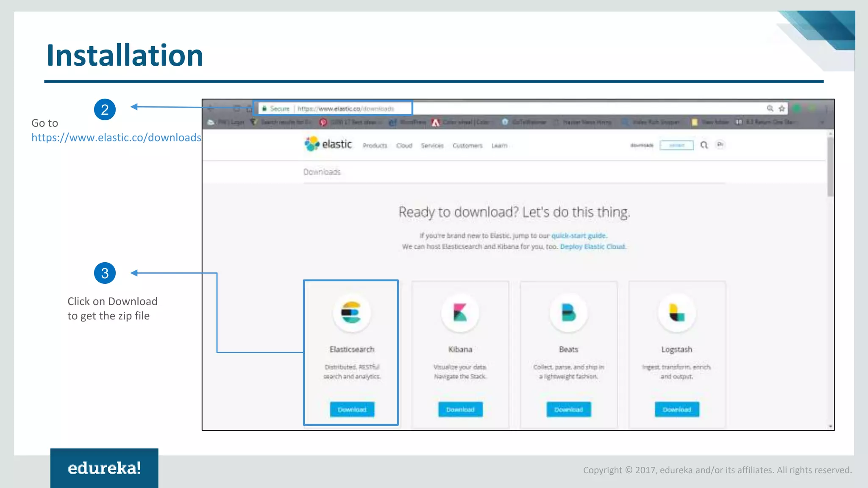Open the Learn menu item
The width and height of the screenshot is (868, 488).
point(499,146)
